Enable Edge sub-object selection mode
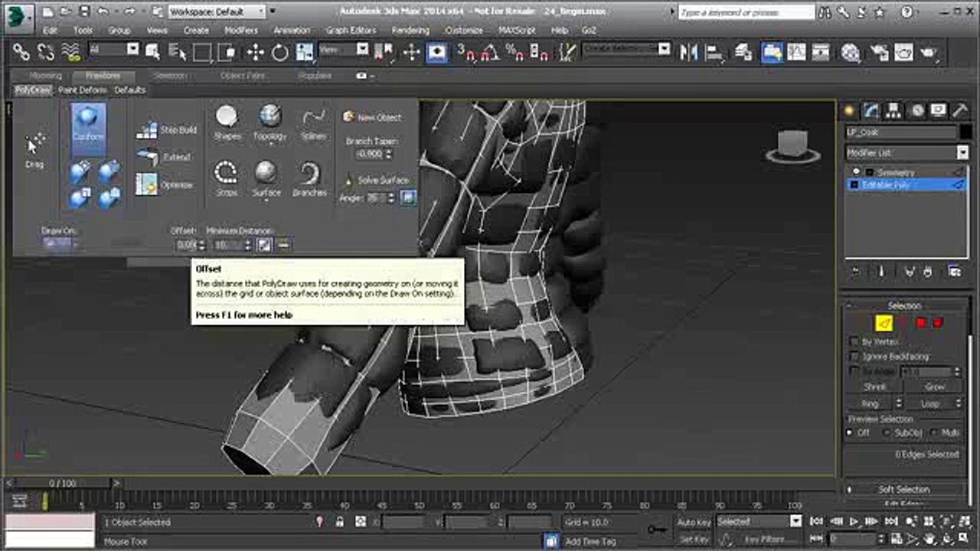The image size is (980, 551). point(884,324)
